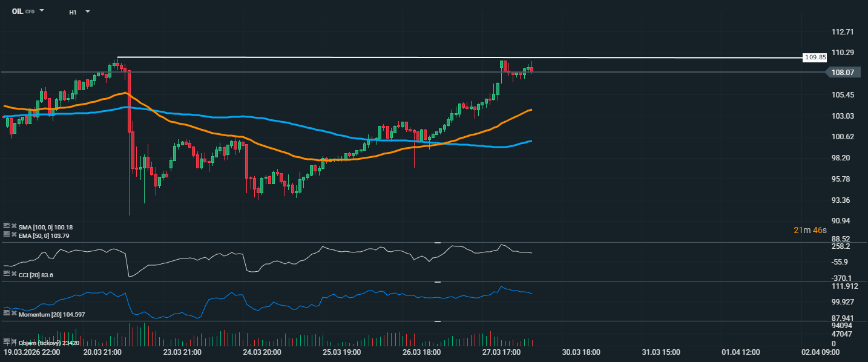The image size is (868, 362).
Task: Open settings icon for SMA indicator
Action: pos(7,226)
